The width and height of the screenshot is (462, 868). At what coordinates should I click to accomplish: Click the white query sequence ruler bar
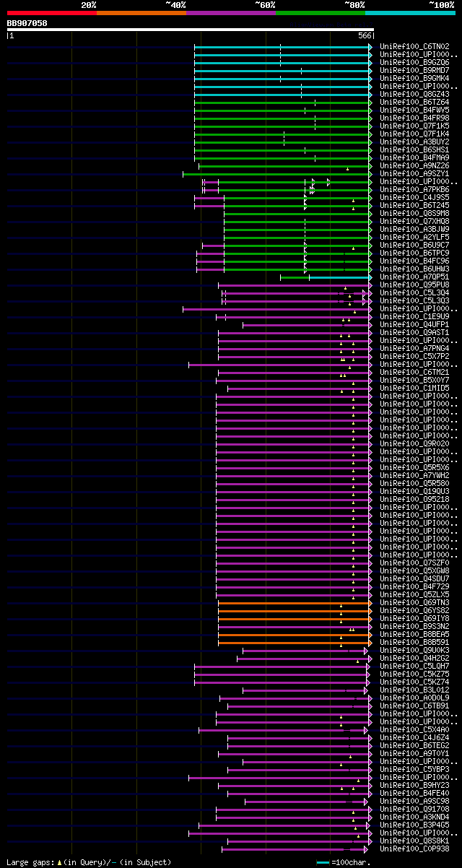190,30
